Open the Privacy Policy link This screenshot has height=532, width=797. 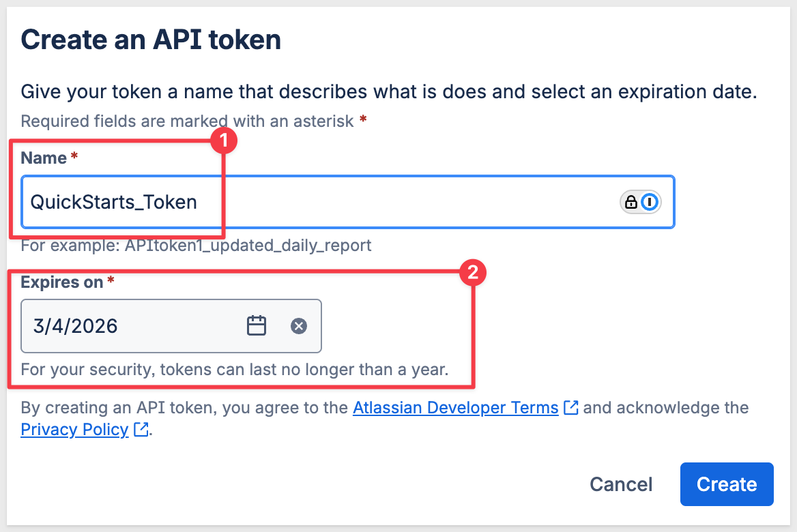[x=74, y=430]
